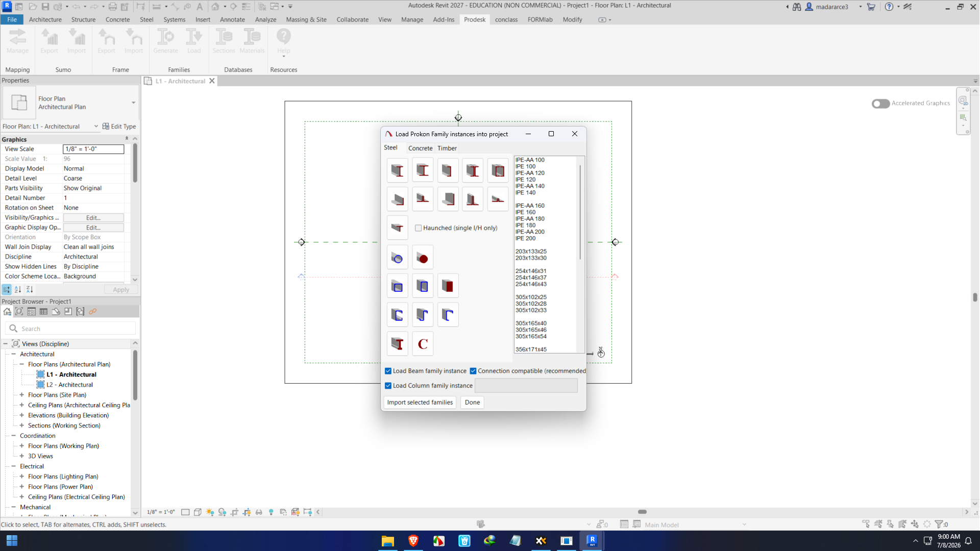Choose the steel tee section icon
This screenshot has height=551, width=980.
pyautogui.click(x=397, y=228)
